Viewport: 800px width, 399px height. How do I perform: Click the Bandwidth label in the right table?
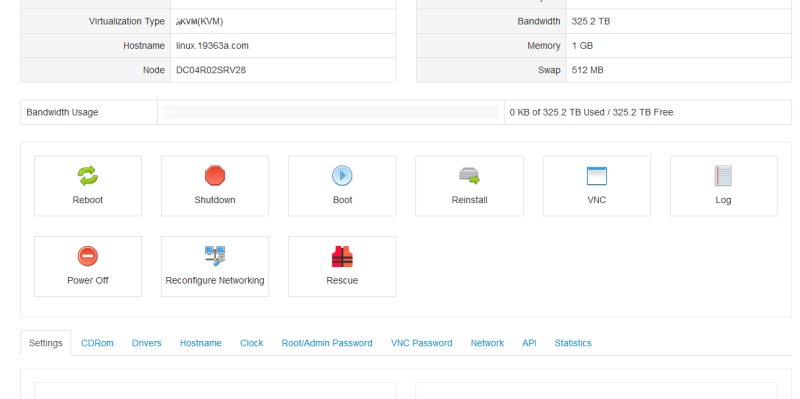[539, 21]
